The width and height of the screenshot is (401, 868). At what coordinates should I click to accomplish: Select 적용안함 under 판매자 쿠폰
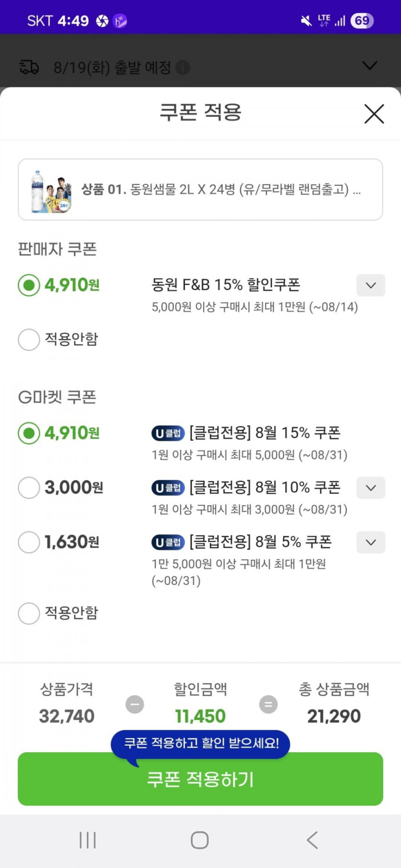(29, 340)
